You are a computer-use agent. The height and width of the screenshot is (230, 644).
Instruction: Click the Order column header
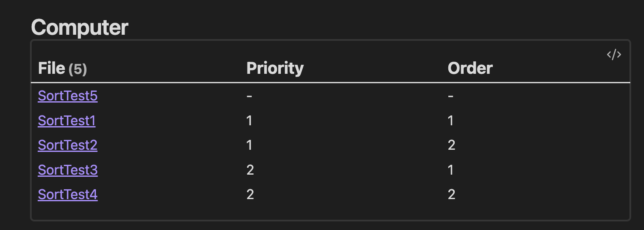coord(470,68)
